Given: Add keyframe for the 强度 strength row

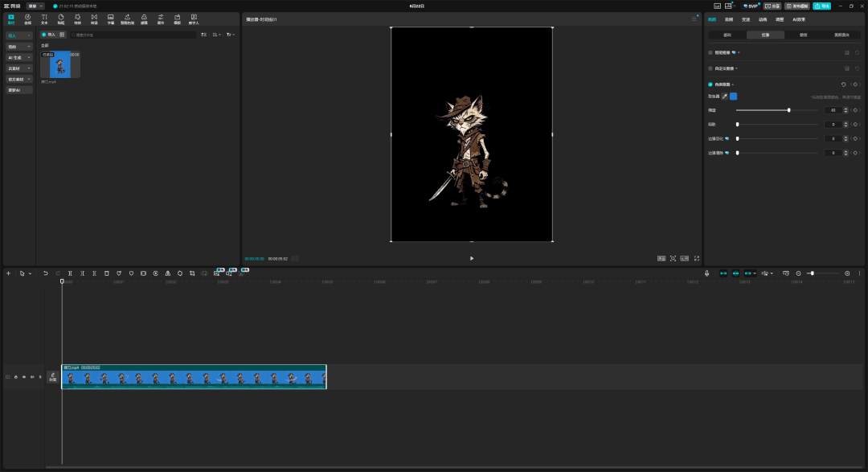Looking at the screenshot, I should pyautogui.click(x=855, y=110).
